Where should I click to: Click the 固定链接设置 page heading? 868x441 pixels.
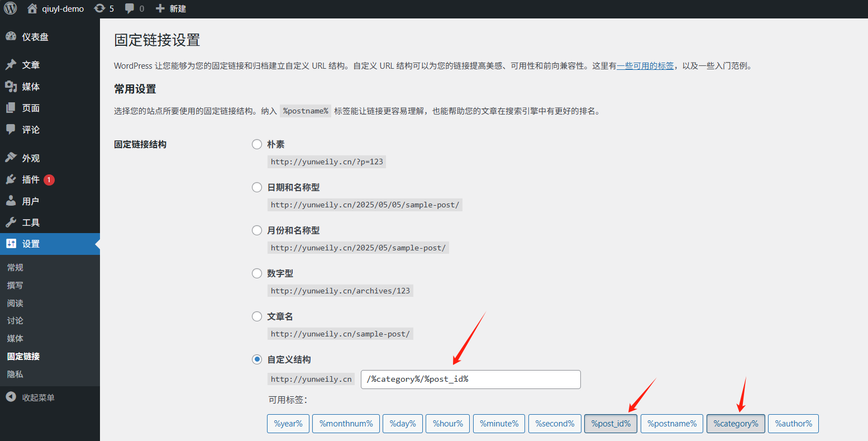pyautogui.click(x=157, y=40)
